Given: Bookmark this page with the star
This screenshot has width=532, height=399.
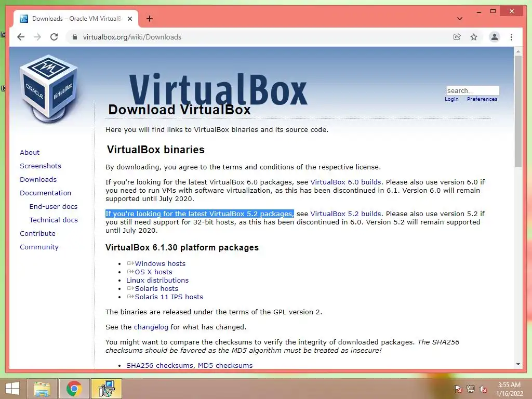Looking at the screenshot, I should coord(474,37).
